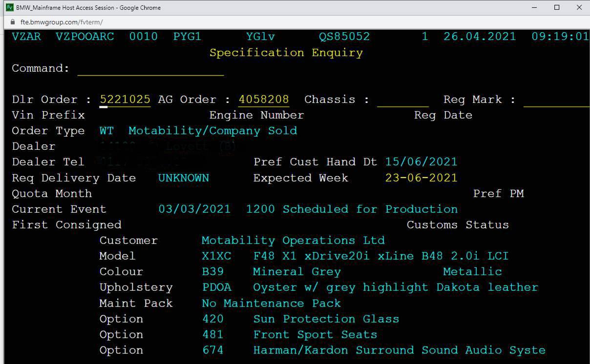The image size is (590, 364).
Task: Select model code X1XC
Action: 216,256
